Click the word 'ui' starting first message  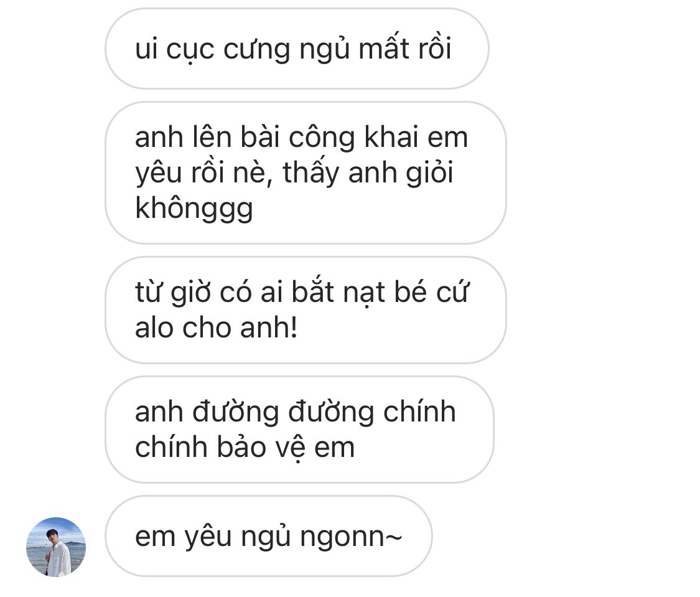146,48
